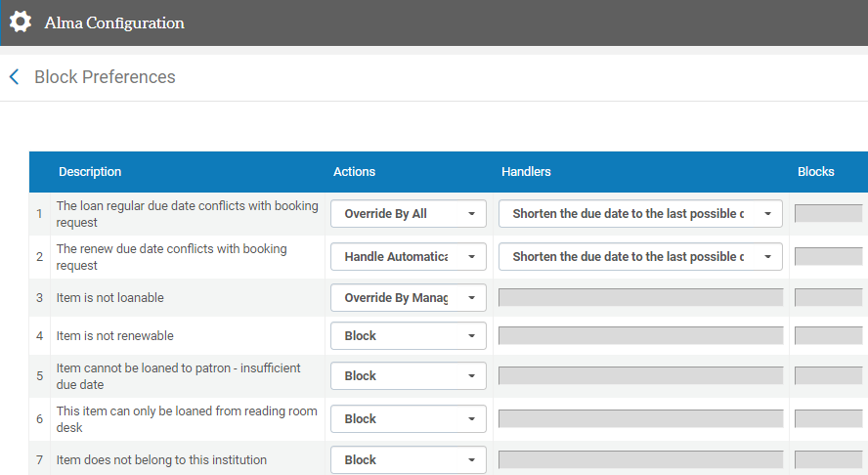This screenshot has width=868, height=475.
Task: Go back using the Block Preferences chevron
Action: 15,77
